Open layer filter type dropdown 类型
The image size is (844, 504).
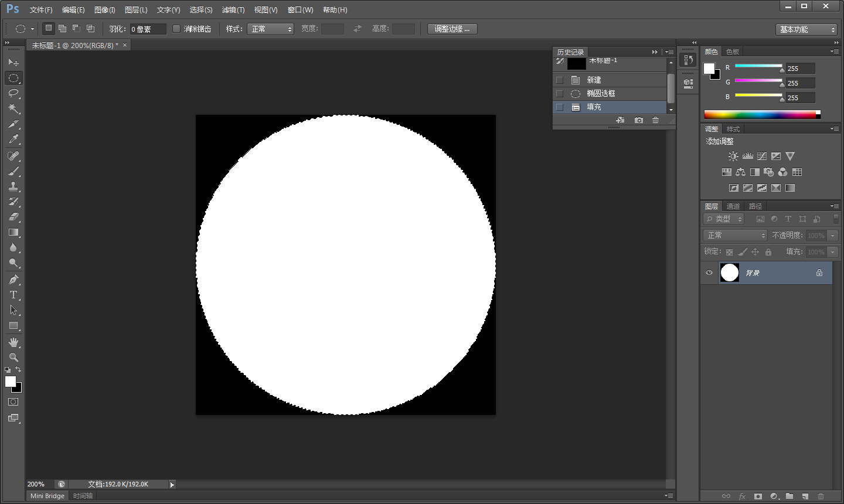(x=724, y=219)
